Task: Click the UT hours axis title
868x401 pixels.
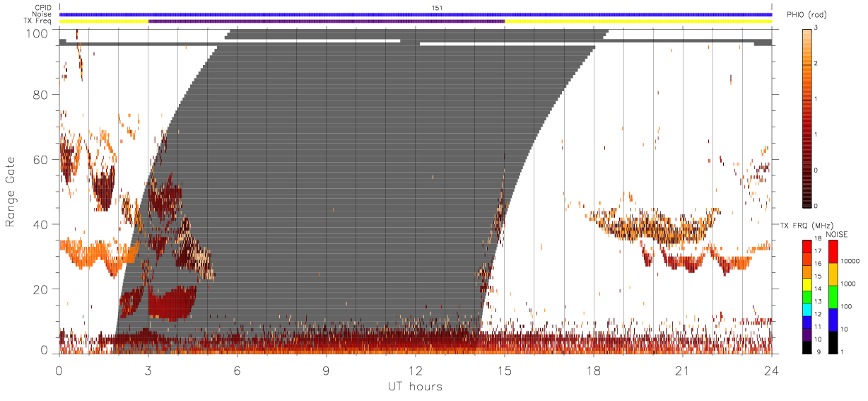Action: click(415, 386)
